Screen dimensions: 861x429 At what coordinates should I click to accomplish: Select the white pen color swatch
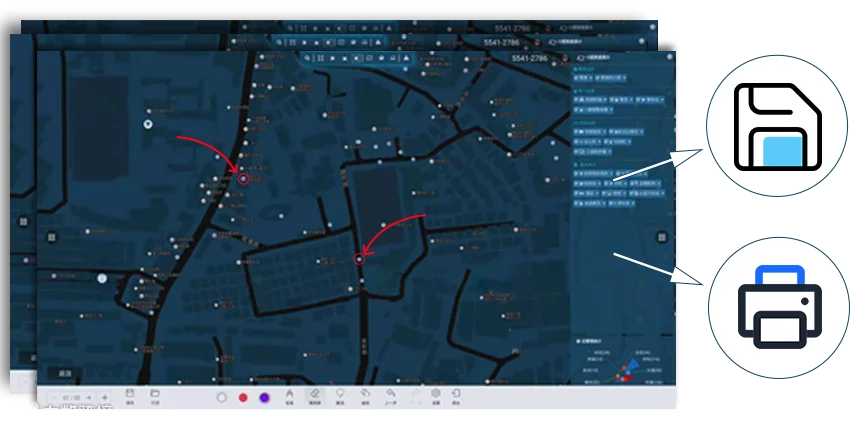[x=222, y=398]
